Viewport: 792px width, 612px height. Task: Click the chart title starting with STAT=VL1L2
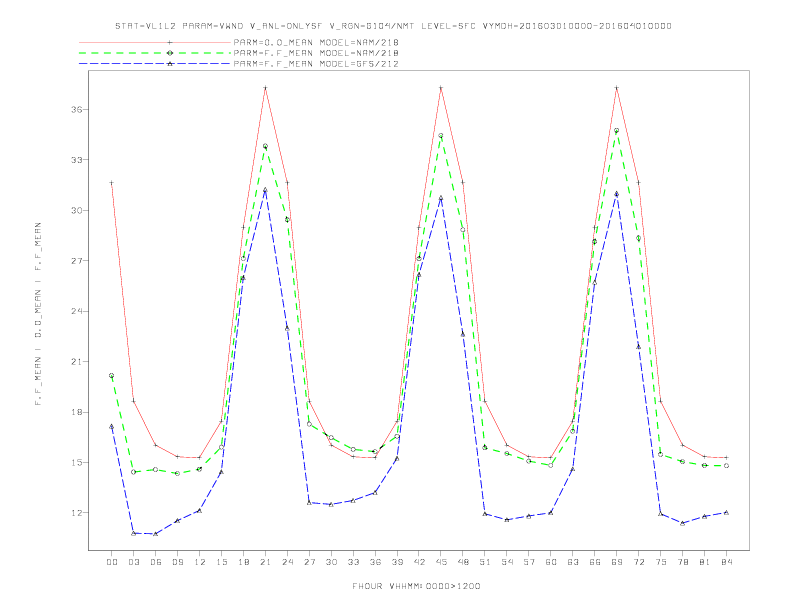pos(393,26)
